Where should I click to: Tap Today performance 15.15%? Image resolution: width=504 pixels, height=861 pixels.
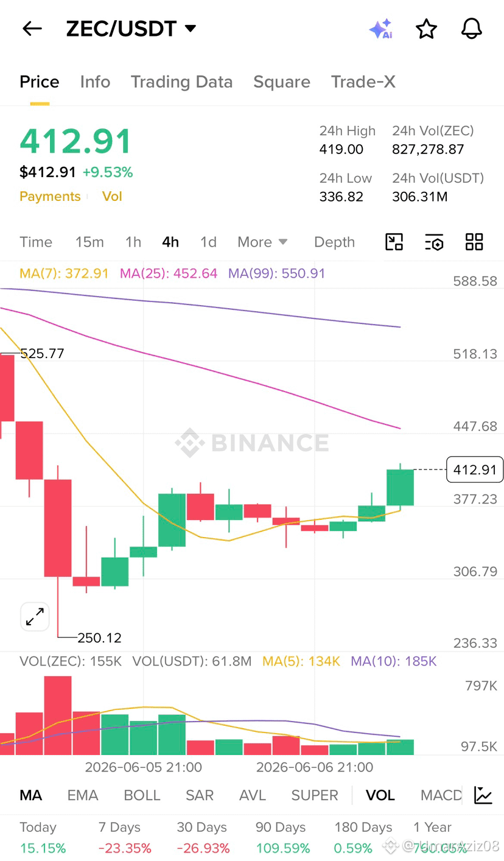pyautogui.click(x=43, y=848)
